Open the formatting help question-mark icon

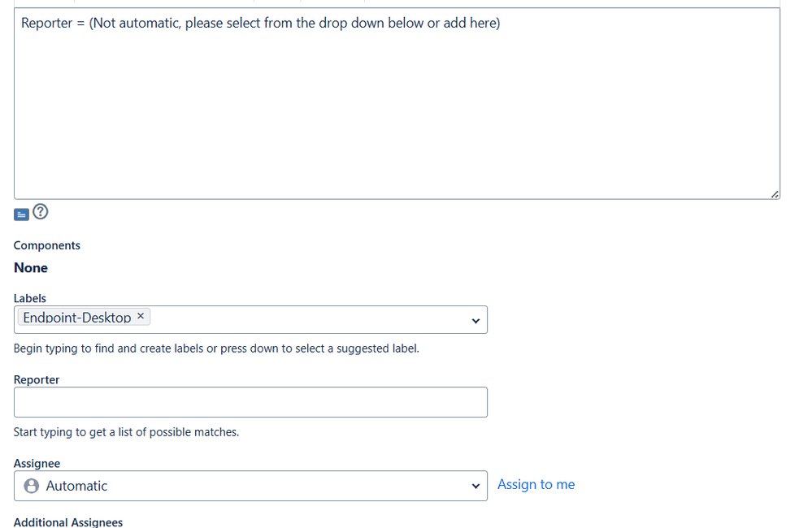40,212
